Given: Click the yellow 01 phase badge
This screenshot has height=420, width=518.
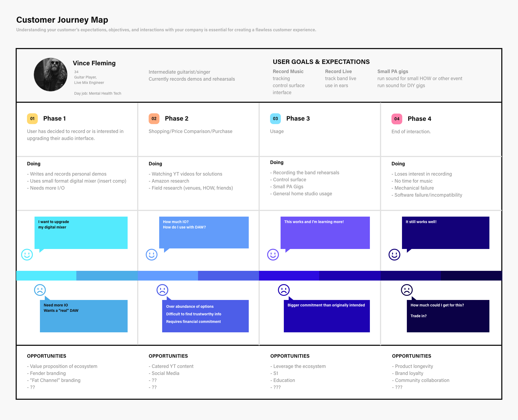Looking at the screenshot, I should (32, 119).
